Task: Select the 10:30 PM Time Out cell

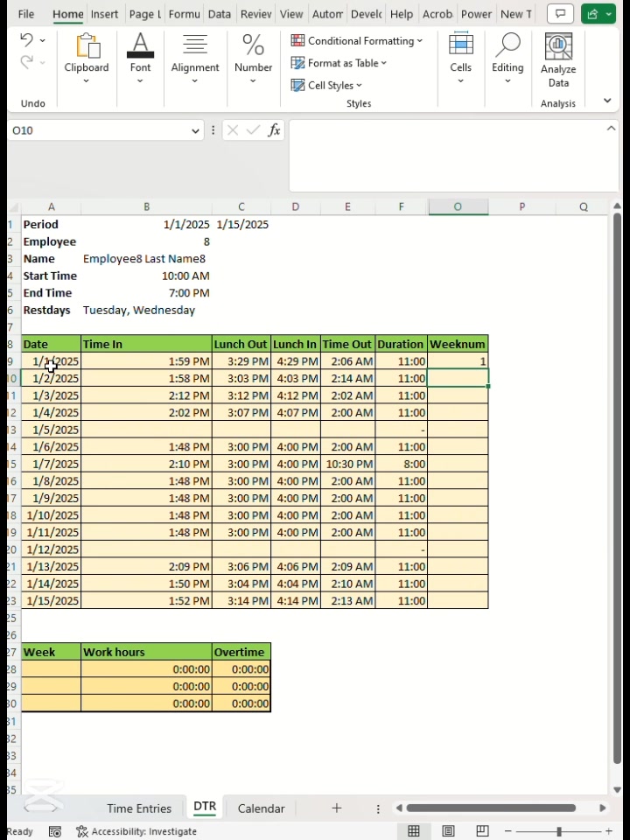Action: (347, 464)
